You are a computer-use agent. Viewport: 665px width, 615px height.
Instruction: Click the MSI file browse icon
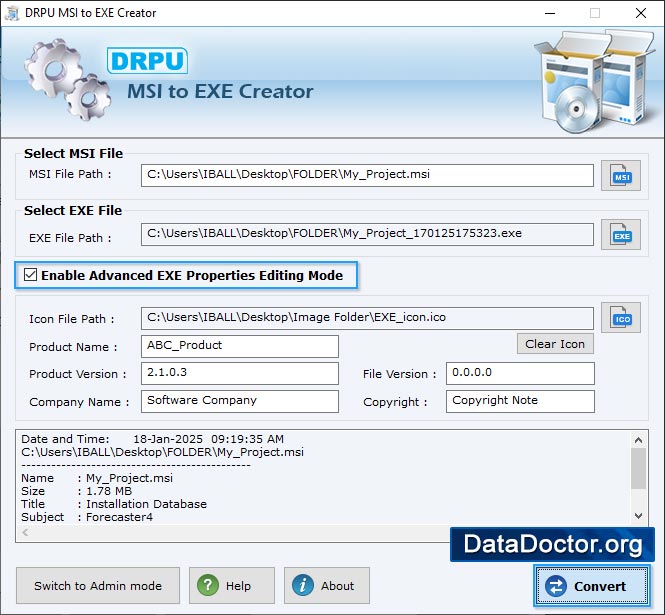tap(620, 176)
